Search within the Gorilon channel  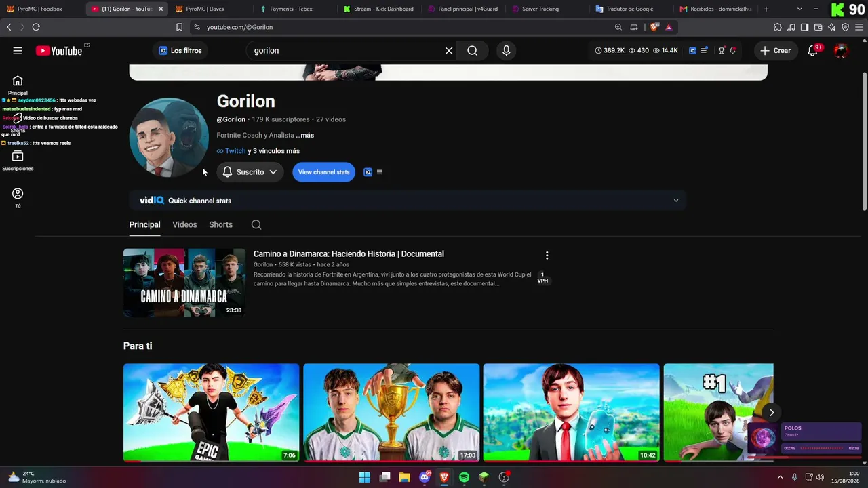(256, 225)
